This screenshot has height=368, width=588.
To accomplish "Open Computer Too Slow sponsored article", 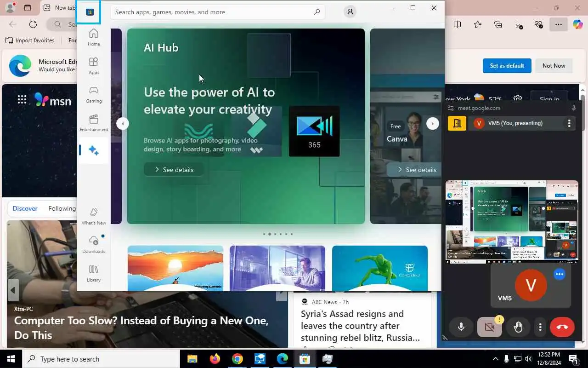I will [x=141, y=328].
